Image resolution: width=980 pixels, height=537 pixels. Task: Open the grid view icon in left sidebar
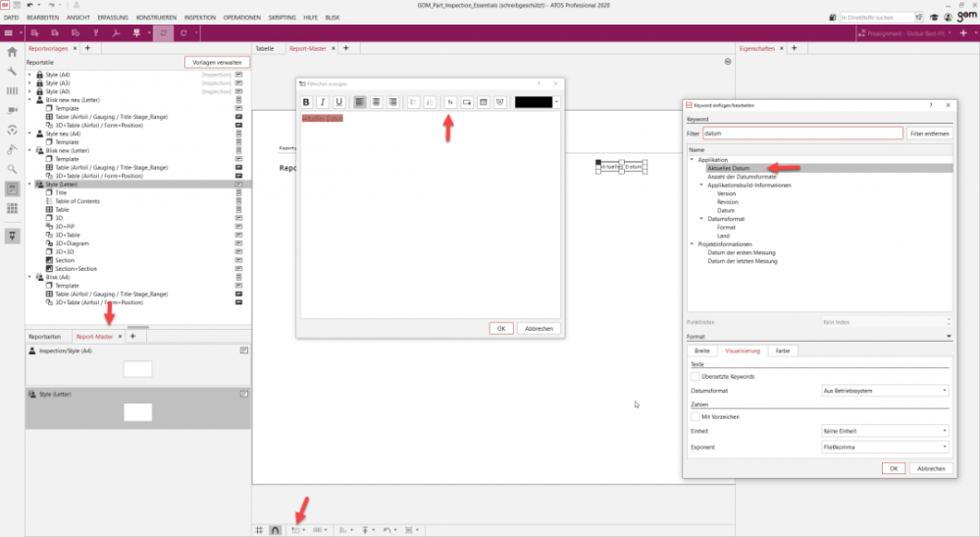12,208
